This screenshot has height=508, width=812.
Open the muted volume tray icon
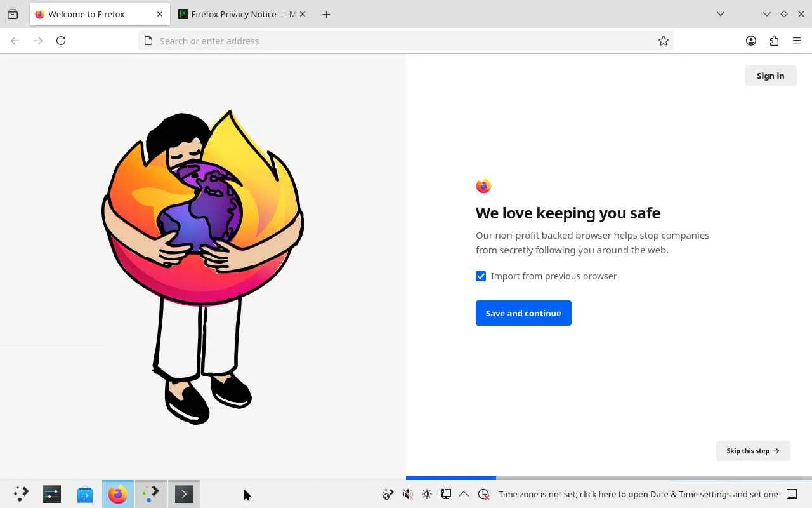pos(408,494)
